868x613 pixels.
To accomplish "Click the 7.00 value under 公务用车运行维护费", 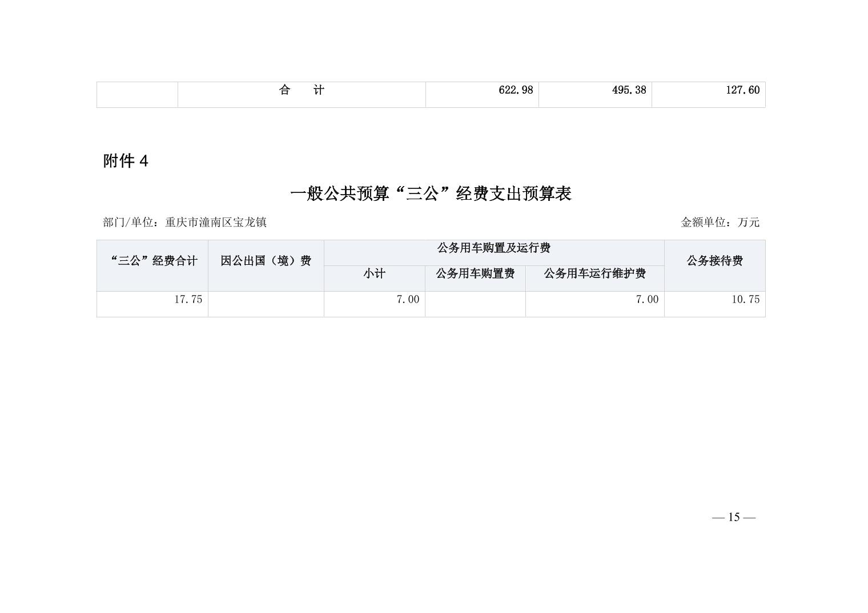I will (x=646, y=300).
